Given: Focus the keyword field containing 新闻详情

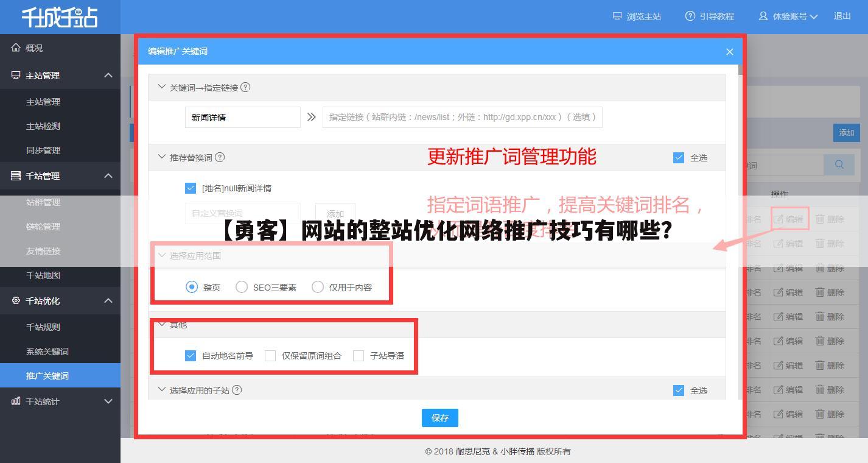Looking at the screenshot, I should 242,118.
